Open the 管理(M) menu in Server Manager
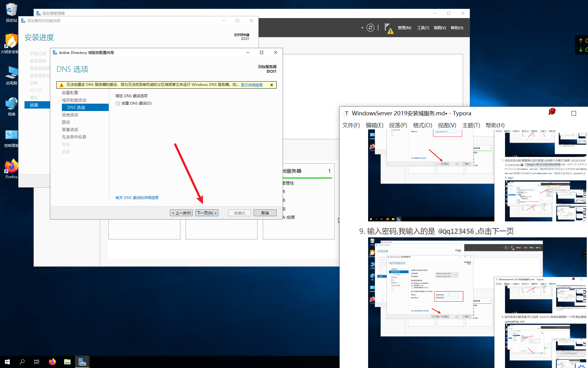The width and height of the screenshot is (588, 368). pos(404,28)
